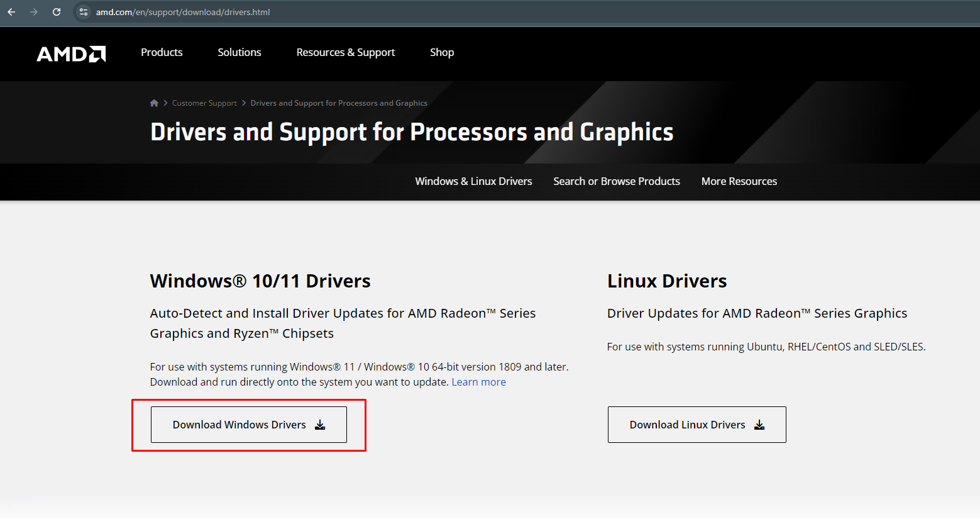Viewport: 980px width, 519px height.
Task: Click Driver Updates for AMD Radeon Series Graphics text
Action: point(757,313)
